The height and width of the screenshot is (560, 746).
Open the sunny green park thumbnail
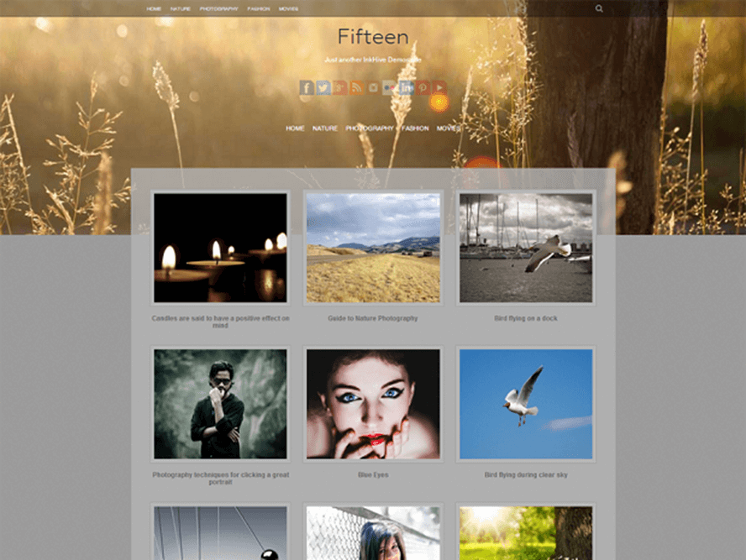click(526, 532)
